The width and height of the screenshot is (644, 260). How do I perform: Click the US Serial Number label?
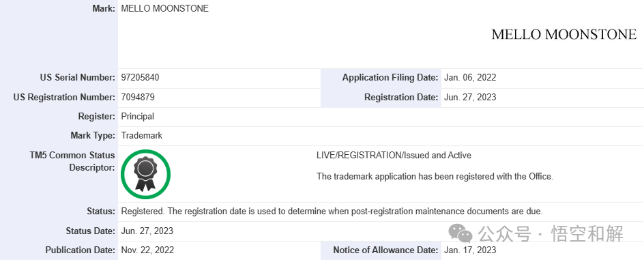(x=78, y=78)
